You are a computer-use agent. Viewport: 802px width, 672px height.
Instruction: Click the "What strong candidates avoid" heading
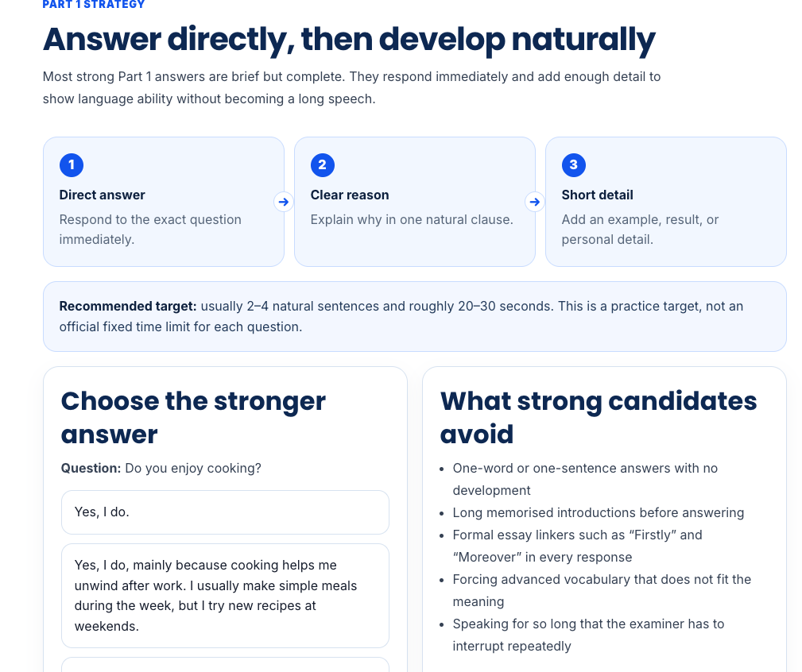pyautogui.click(x=599, y=418)
